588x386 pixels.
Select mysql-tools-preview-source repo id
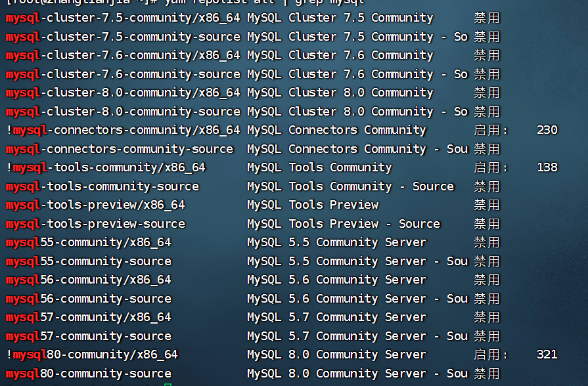(x=95, y=224)
